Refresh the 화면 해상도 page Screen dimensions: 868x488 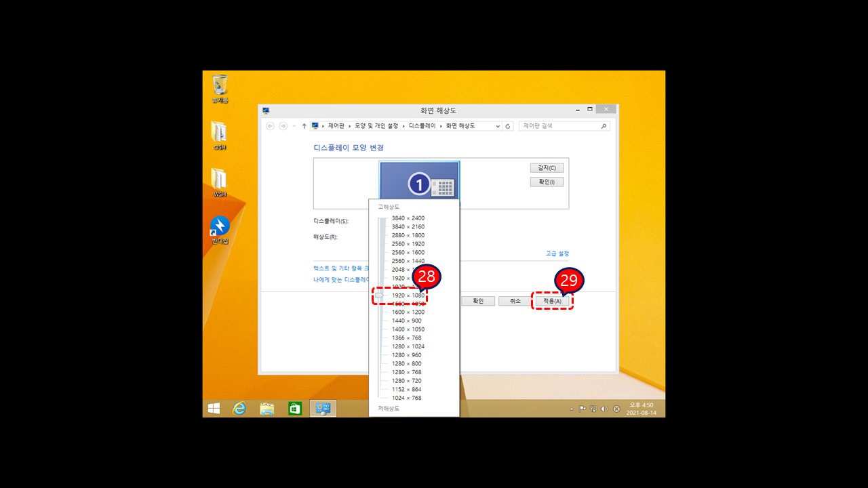(508, 126)
